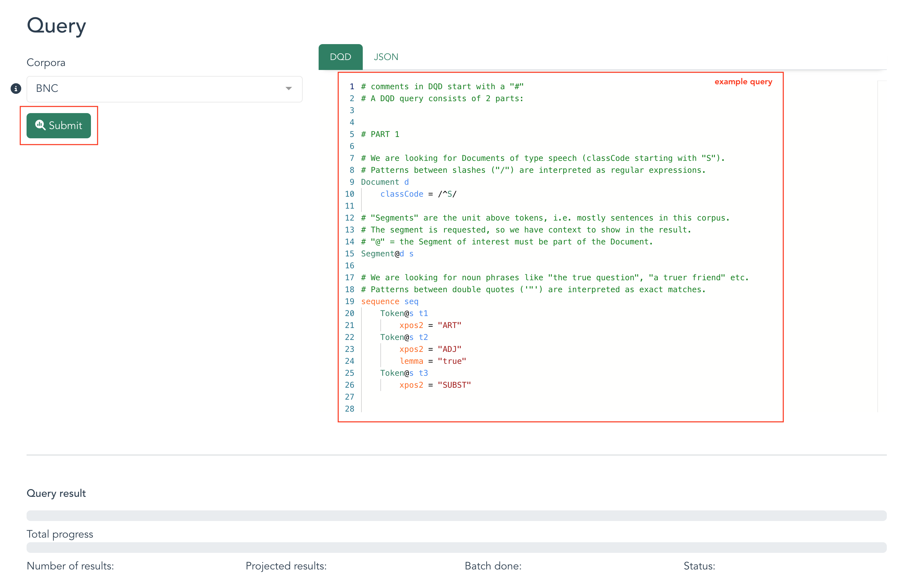The image size is (924, 587).
Task: Click the 'Segment@d s' line
Action: (x=387, y=254)
